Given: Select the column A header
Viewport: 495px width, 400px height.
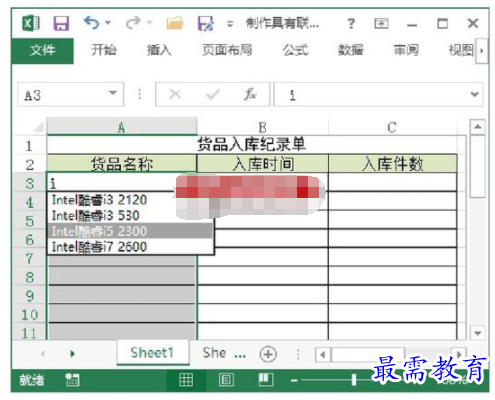Looking at the screenshot, I should 122,127.
